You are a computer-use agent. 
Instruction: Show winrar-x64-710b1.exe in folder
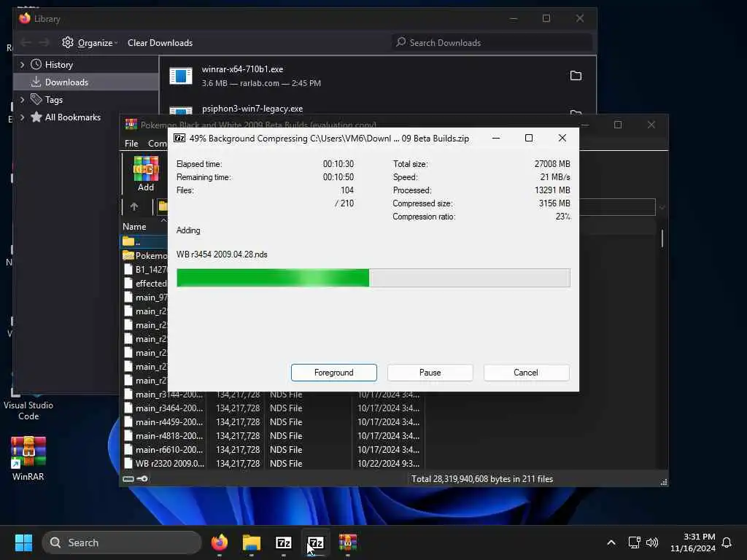tap(576, 76)
